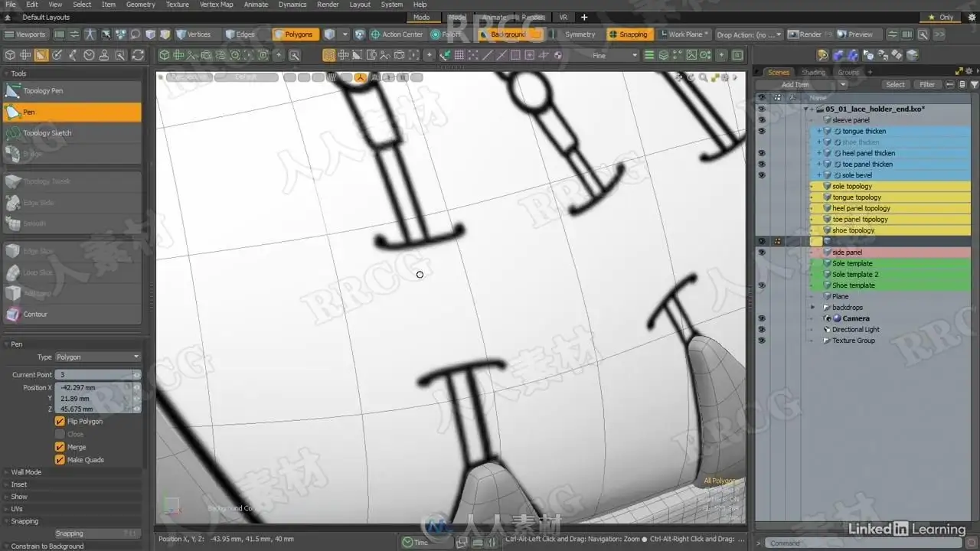Screen dimensions: 980x551
Task: Click the Position X field
Action: pyautogui.click(x=98, y=388)
